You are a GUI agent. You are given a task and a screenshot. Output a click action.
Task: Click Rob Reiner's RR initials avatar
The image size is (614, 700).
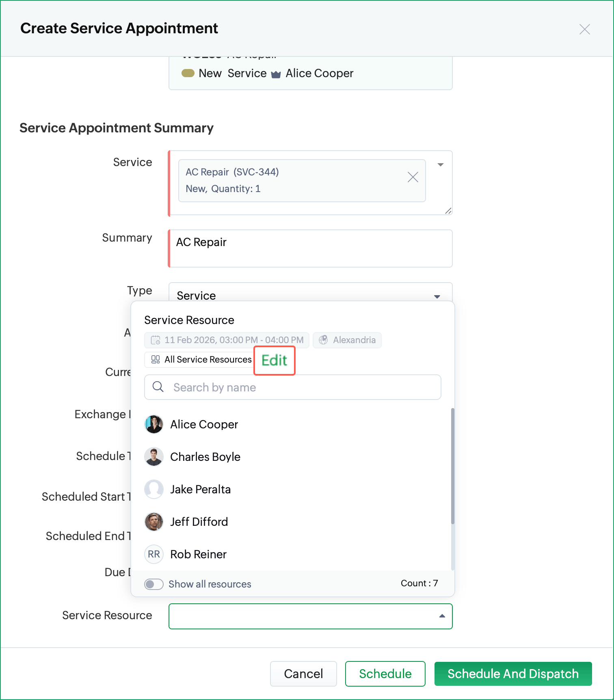(154, 554)
